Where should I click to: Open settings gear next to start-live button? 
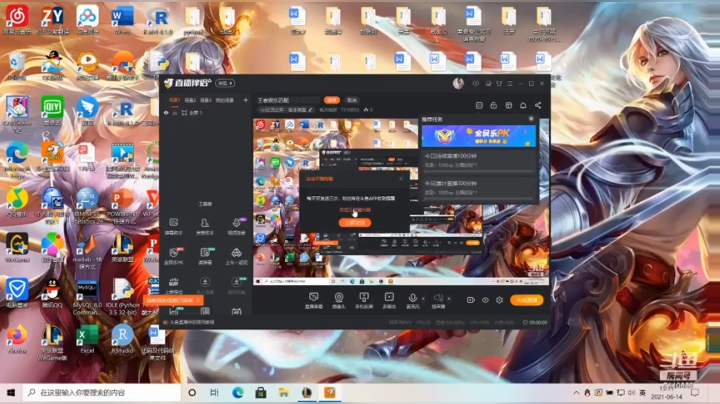[499, 300]
